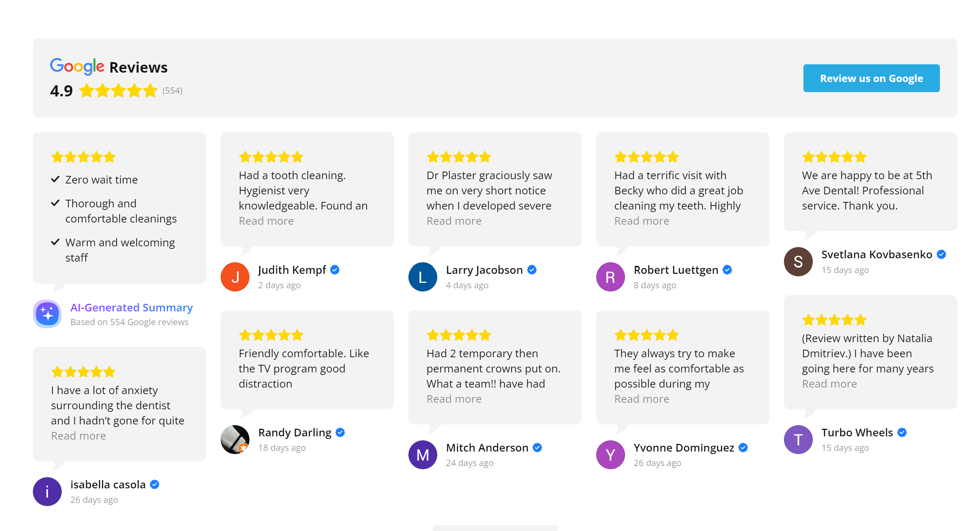This screenshot has height=531, width=980.
Task: Expand Mitch Anderson's crowns review Read more
Action: tap(454, 399)
